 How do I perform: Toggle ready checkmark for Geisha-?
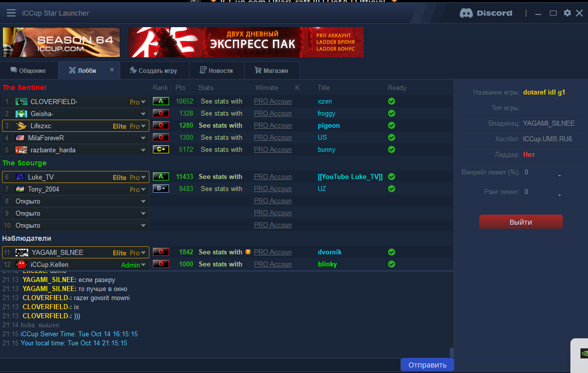[391, 113]
